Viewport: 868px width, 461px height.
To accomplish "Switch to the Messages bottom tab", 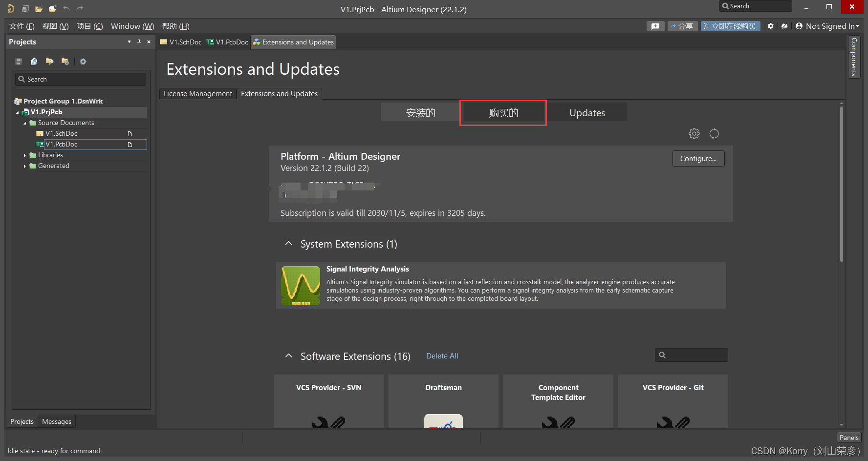I will click(57, 421).
